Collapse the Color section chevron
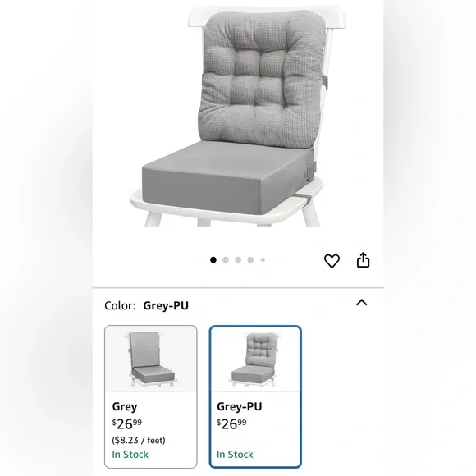The image size is (476, 476). [362, 302]
